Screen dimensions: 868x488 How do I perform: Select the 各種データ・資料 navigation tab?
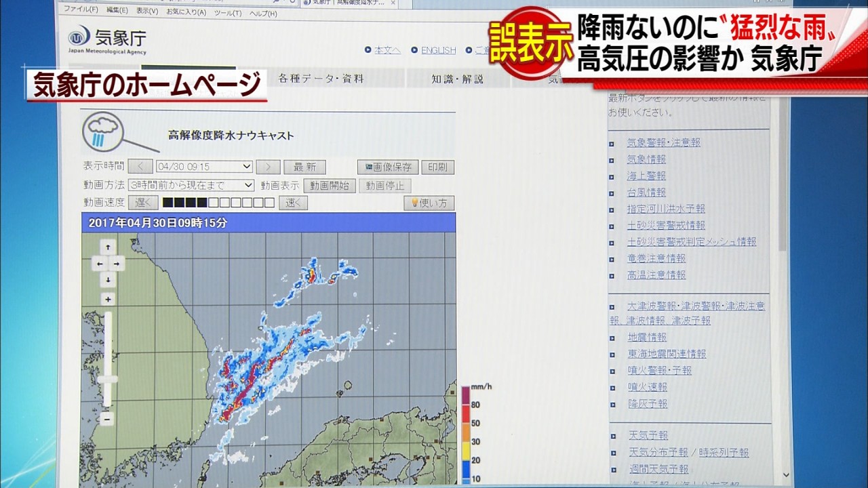point(321,79)
